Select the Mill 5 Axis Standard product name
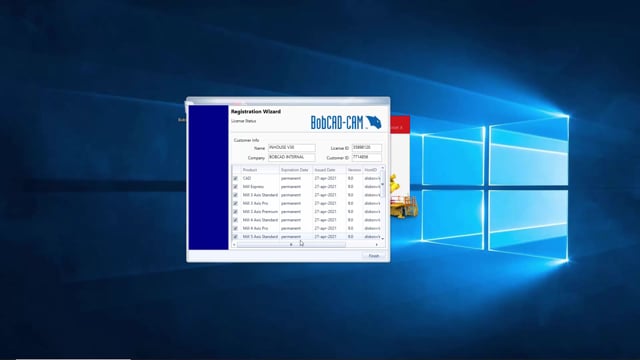640x360 pixels. click(x=260, y=237)
